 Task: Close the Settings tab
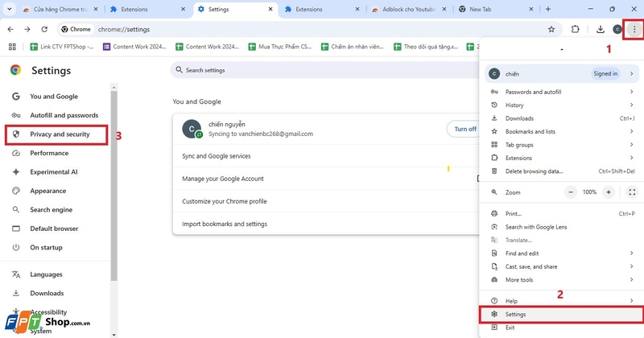click(x=270, y=9)
